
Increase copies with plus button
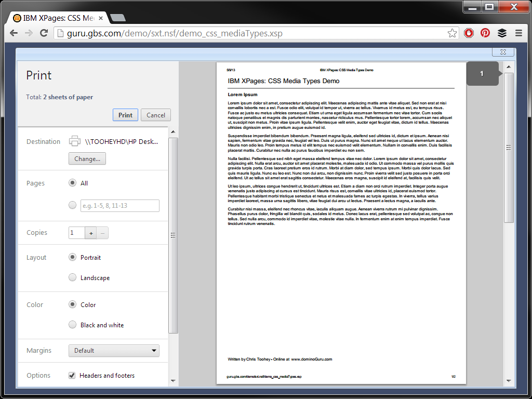pyautogui.click(x=90, y=233)
